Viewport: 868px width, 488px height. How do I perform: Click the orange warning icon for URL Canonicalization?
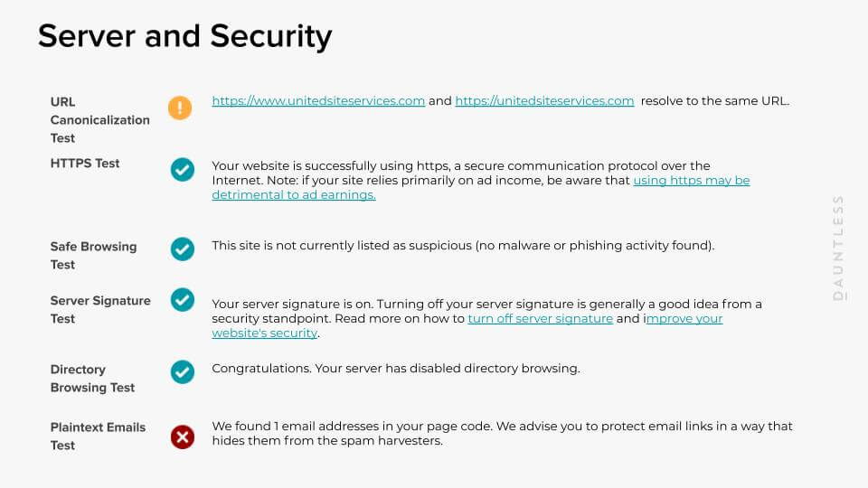pyautogui.click(x=180, y=108)
